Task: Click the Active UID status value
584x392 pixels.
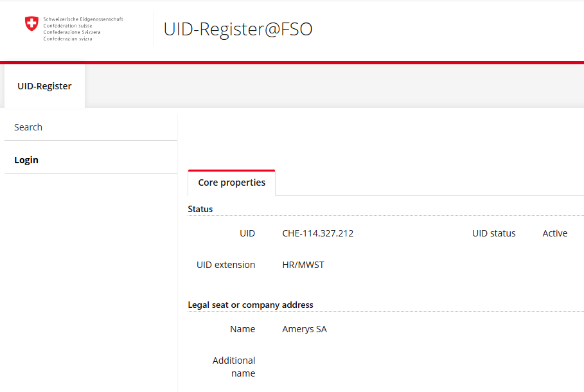Action: [x=554, y=233]
